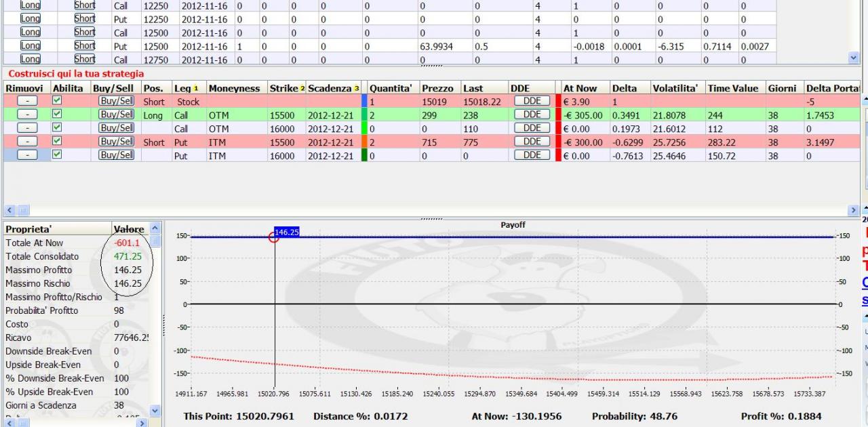Click option chain scrollbar down arrow
This screenshot has width=868, height=427.
tap(854, 59)
